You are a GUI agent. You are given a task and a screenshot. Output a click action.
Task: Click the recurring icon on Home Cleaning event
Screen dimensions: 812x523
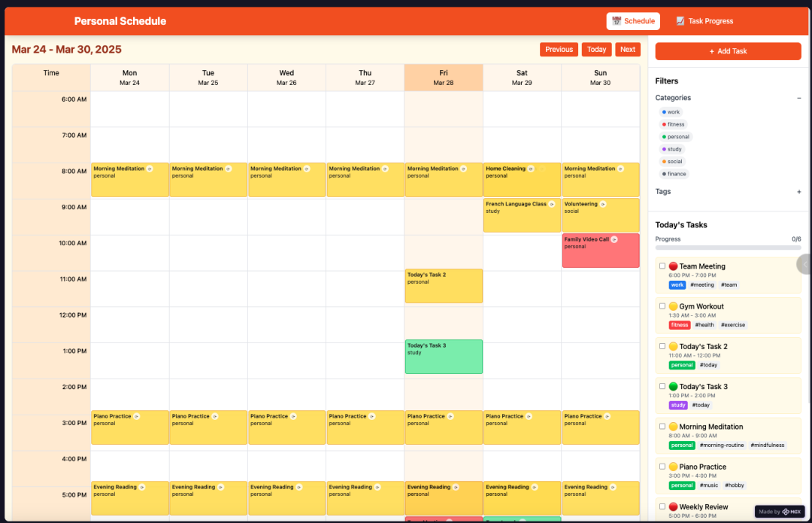click(x=531, y=169)
